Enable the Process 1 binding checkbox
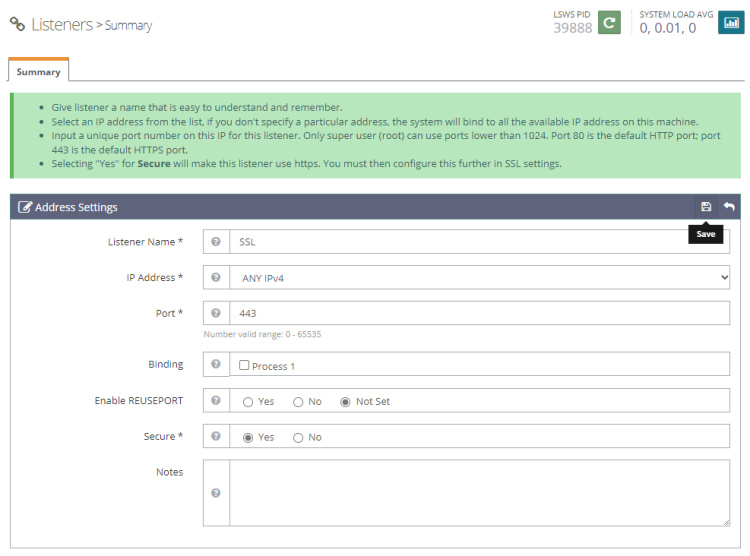 coord(244,365)
